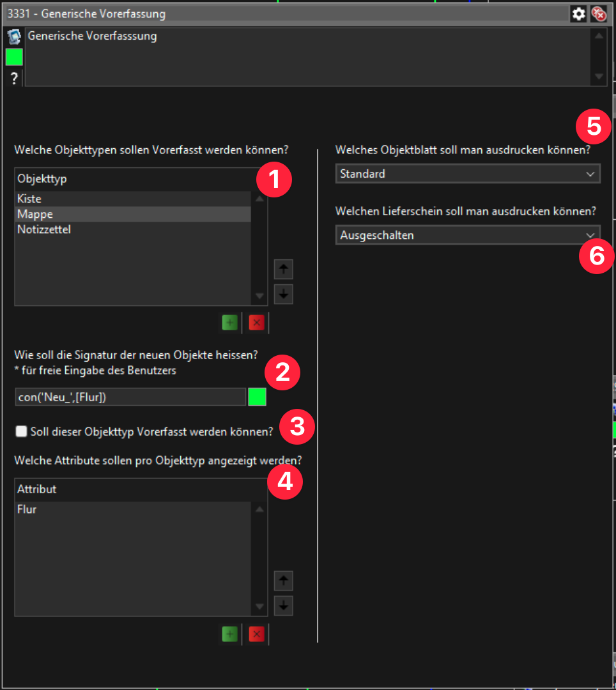616x690 pixels.
Task: Click the signature formula input field
Action: click(130, 397)
